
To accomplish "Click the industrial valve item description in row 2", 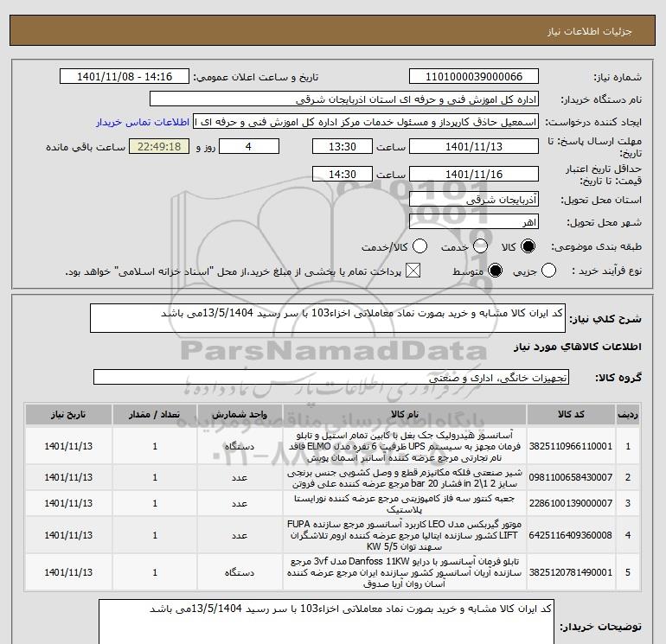I will click(x=405, y=477).
